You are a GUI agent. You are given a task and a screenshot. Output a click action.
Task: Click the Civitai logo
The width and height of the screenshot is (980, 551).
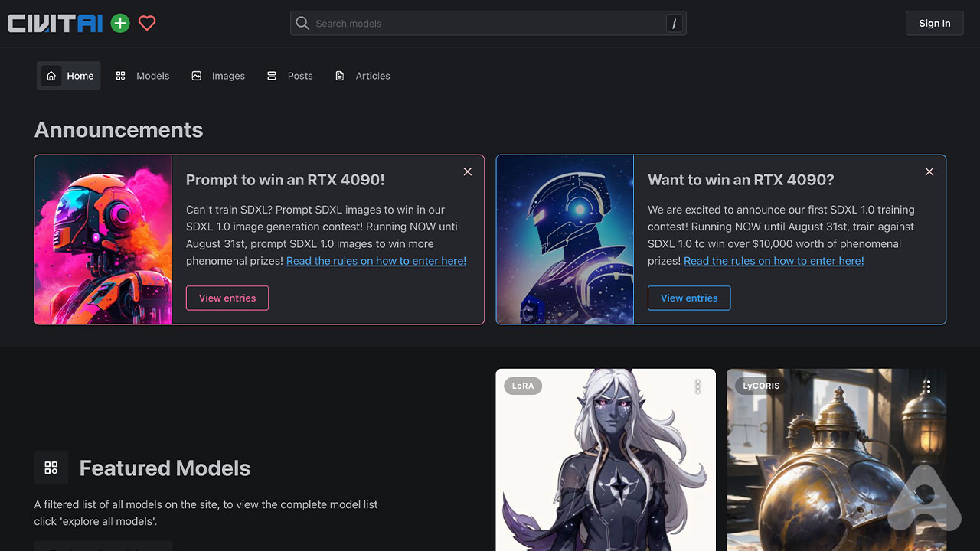(x=55, y=24)
